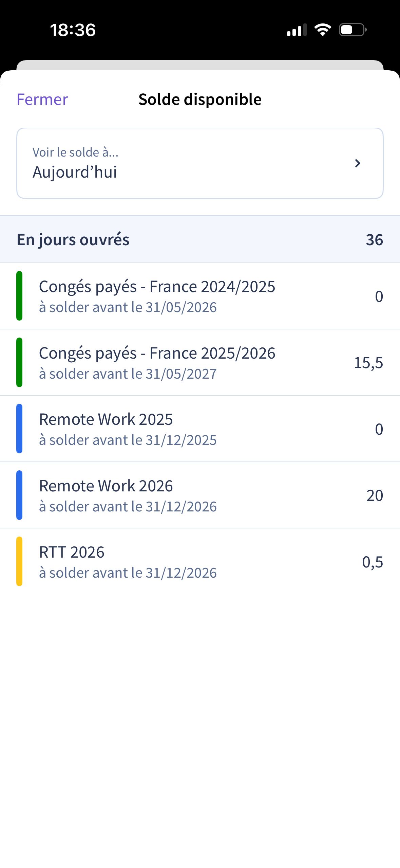Viewport: 400px width, 868px height.
Task: Open the chevron arrow in the date selector
Action: (x=357, y=163)
